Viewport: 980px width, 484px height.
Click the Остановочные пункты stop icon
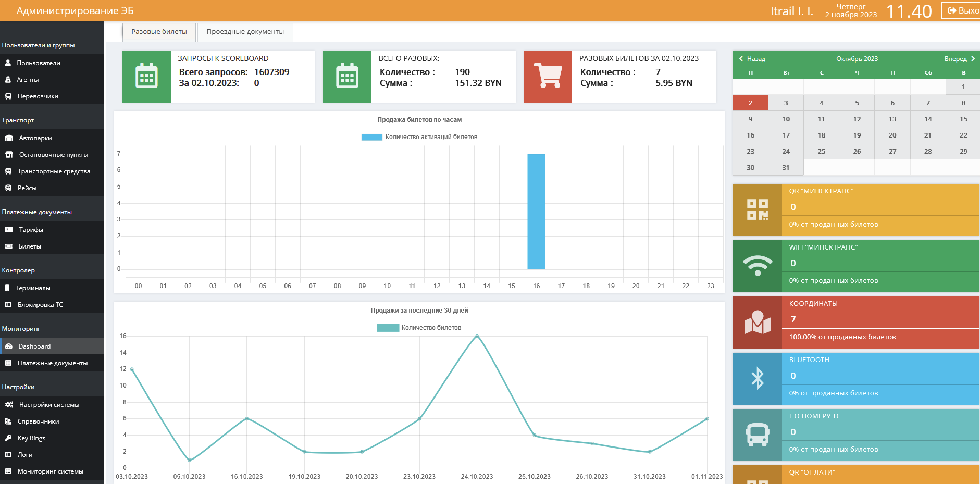coord(9,155)
